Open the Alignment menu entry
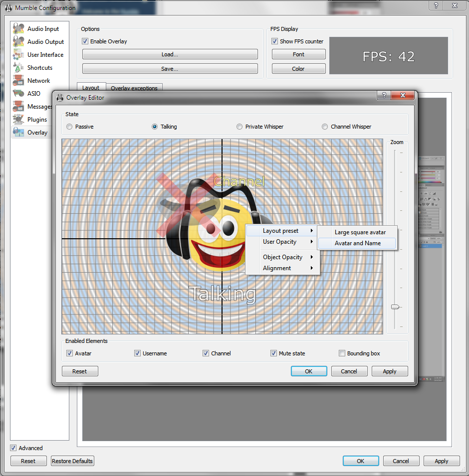The image size is (469, 476). point(281,268)
